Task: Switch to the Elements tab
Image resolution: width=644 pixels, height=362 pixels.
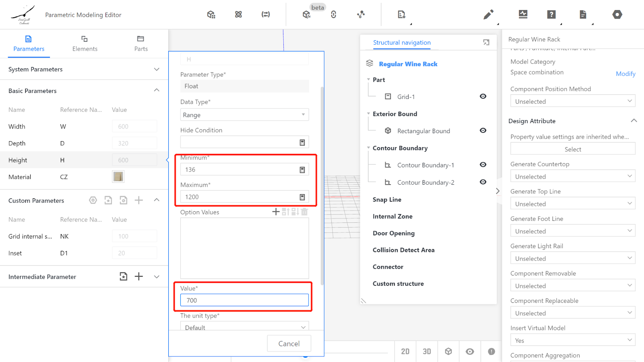Action: [x=85, y=43]
